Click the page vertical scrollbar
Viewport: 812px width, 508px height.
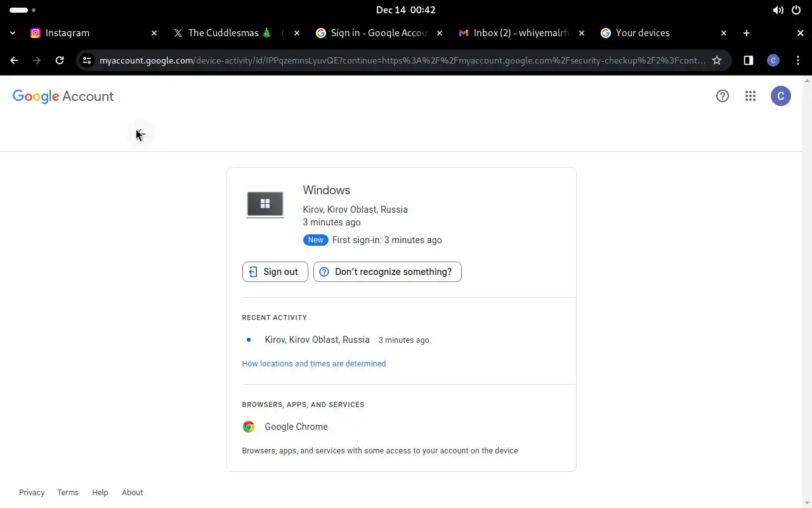[x=807, y=291]
